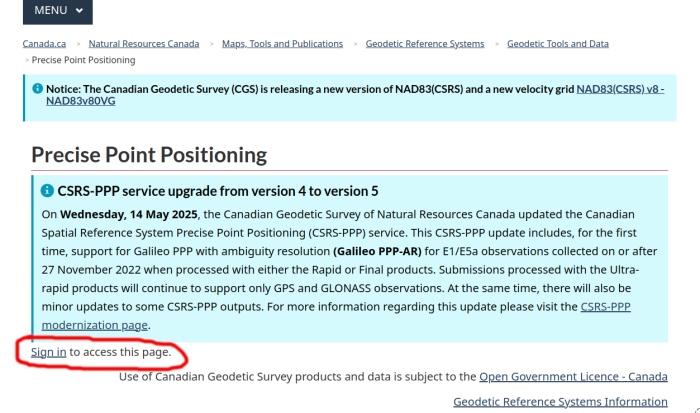Click info icon beside CSRS-PPP service upgrade
Viewport: 700px width, 413px height.
pyautogui.click(x=47, y=190)
